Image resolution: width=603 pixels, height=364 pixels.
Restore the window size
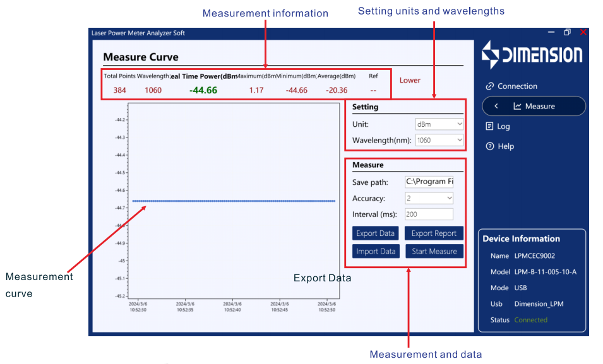click(567, 32)
